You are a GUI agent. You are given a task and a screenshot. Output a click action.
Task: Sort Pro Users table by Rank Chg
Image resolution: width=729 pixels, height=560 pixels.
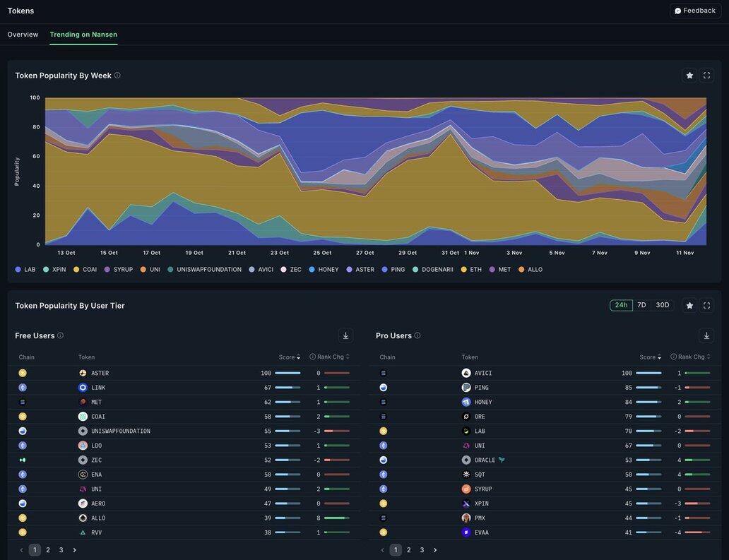690,357
